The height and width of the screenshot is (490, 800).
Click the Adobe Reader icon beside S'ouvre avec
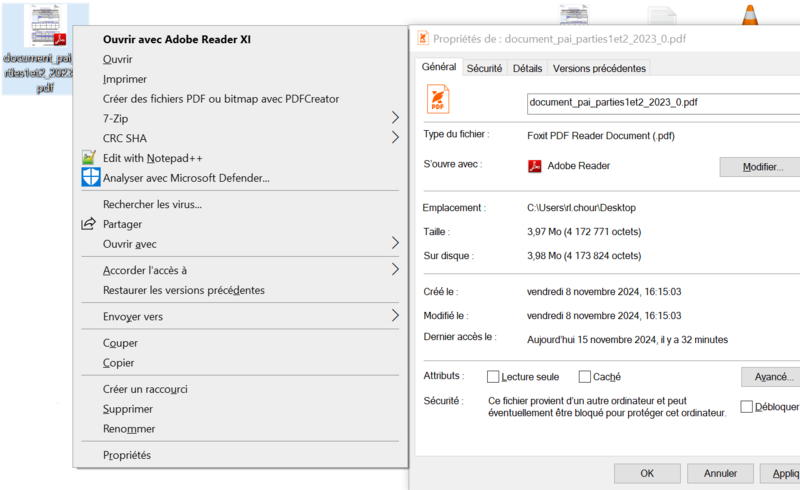point(534,166)
